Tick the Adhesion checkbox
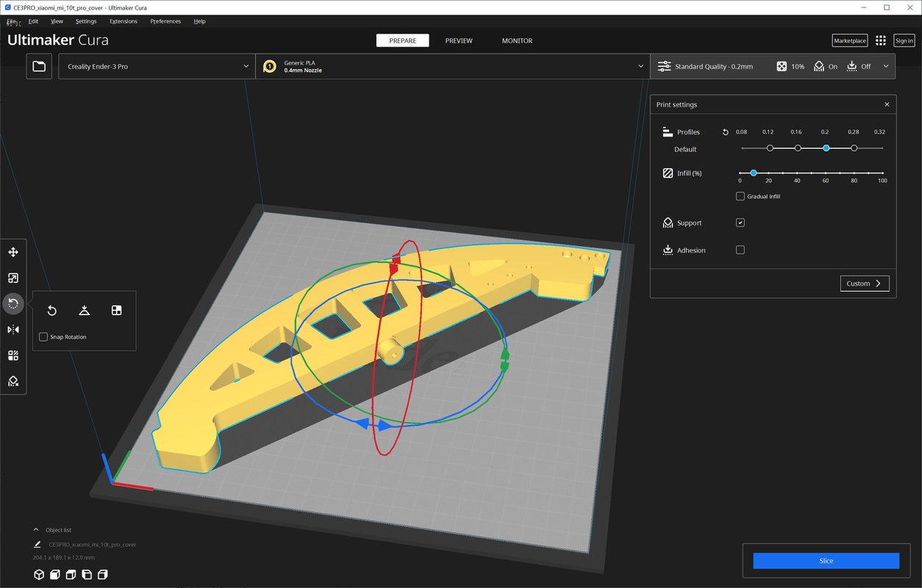Viewport: 922px width, 588px height. [740, 250]
